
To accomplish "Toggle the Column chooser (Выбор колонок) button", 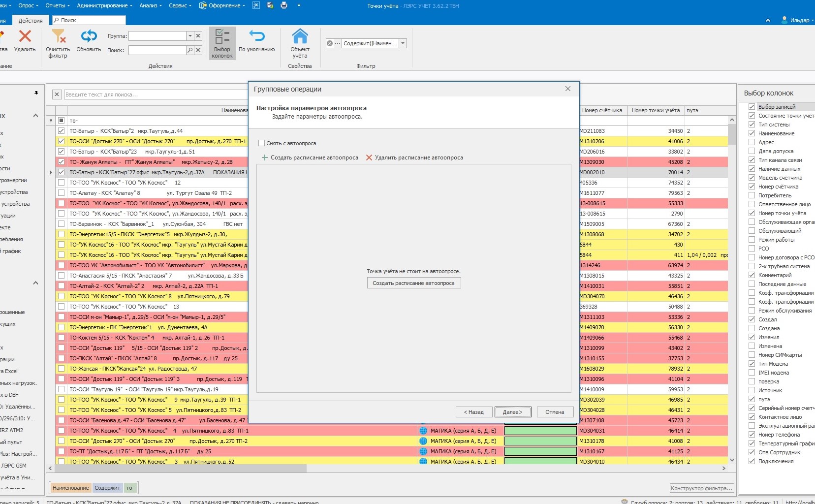I will click(222, 43).
